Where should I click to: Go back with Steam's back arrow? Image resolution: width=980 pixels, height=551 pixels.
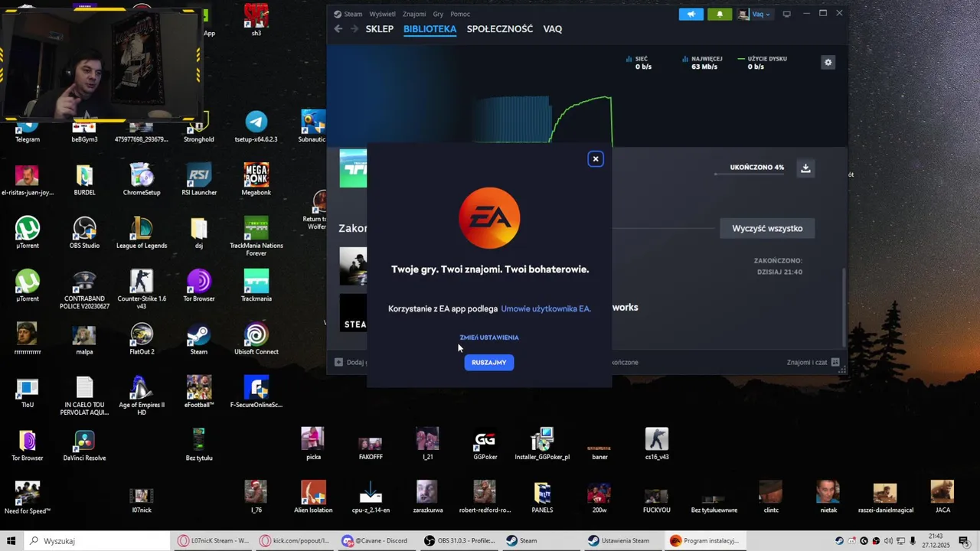(x=338, y=29)
